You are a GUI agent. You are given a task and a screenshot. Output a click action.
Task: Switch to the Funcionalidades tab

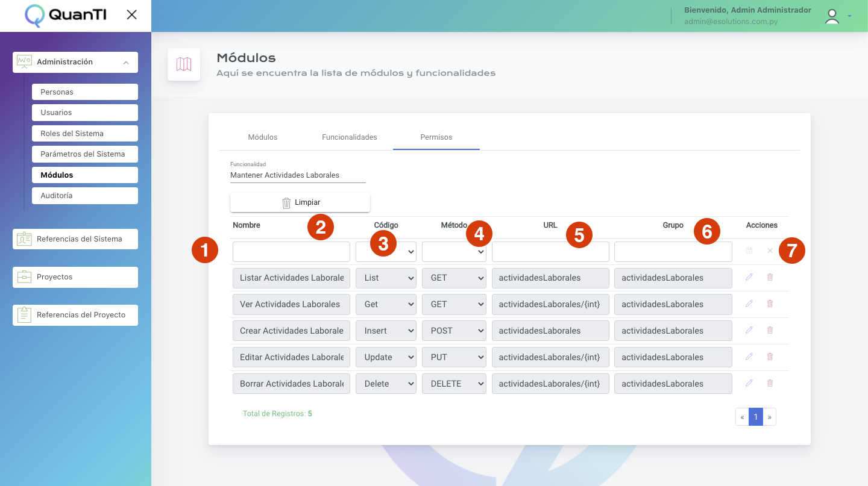(350, 137)
